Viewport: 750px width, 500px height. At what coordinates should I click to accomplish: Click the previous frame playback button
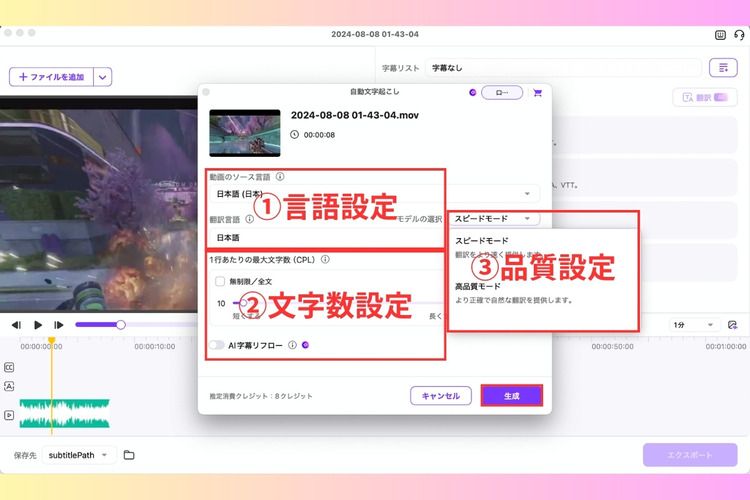pyautogui.click(x=16, y=325)
